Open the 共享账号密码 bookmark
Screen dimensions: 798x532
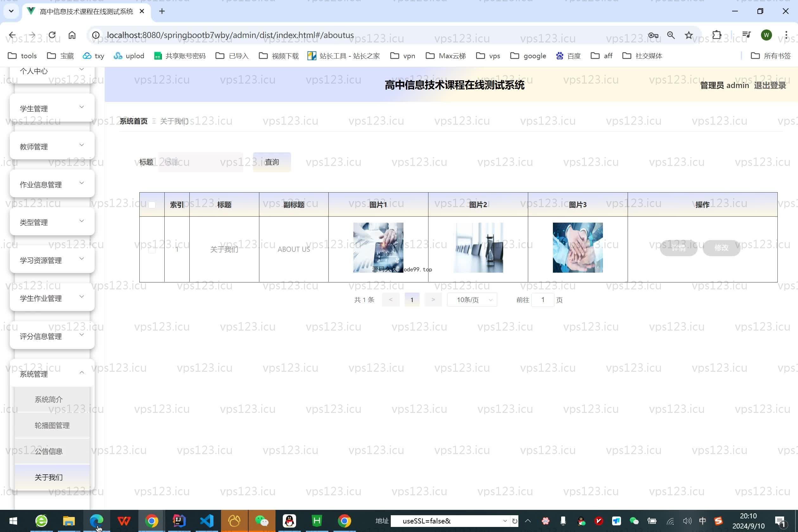pos(180,56)
